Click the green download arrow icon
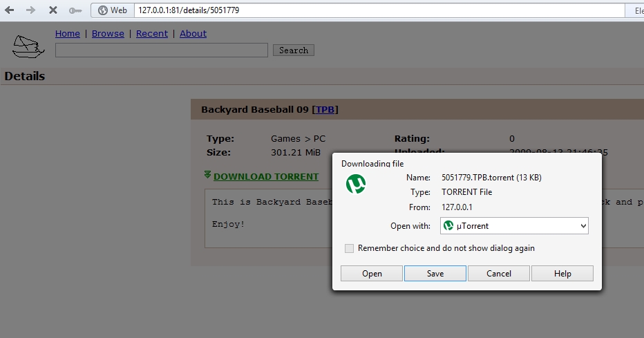The image size is (644, 338). coord(207,175)
